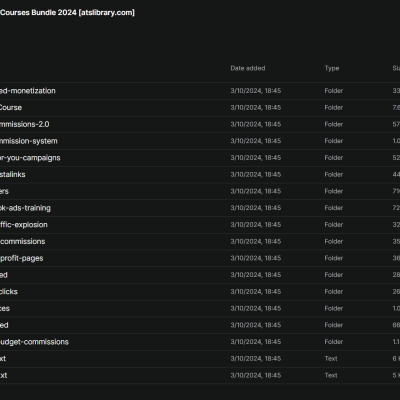
Task: Click the date in the stalinks row
Action: tap(256, 174)
